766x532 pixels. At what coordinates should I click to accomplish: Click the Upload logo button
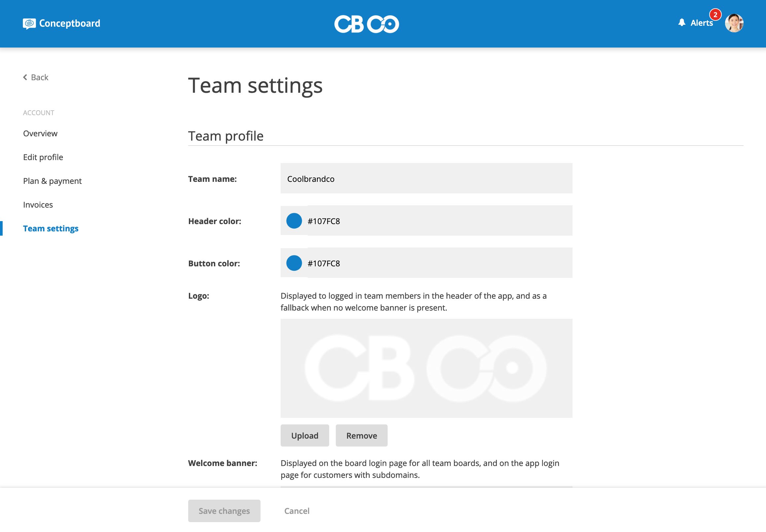pyautogui.click(x=304, y=436)
